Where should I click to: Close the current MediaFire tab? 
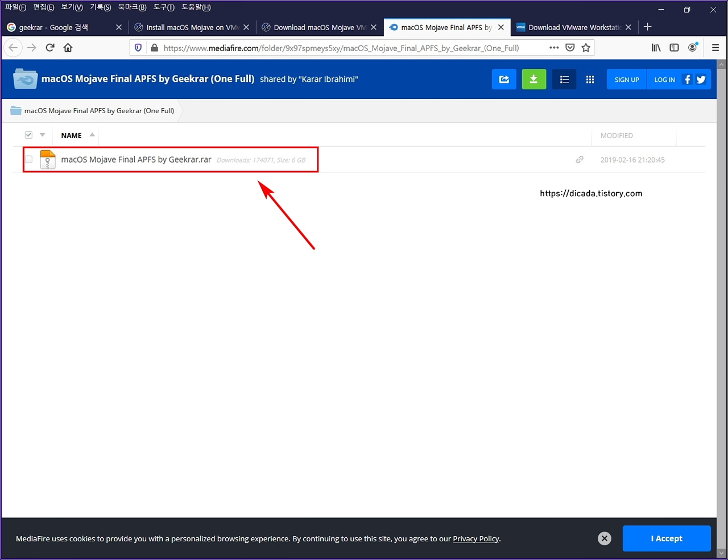tap(501, 27)
